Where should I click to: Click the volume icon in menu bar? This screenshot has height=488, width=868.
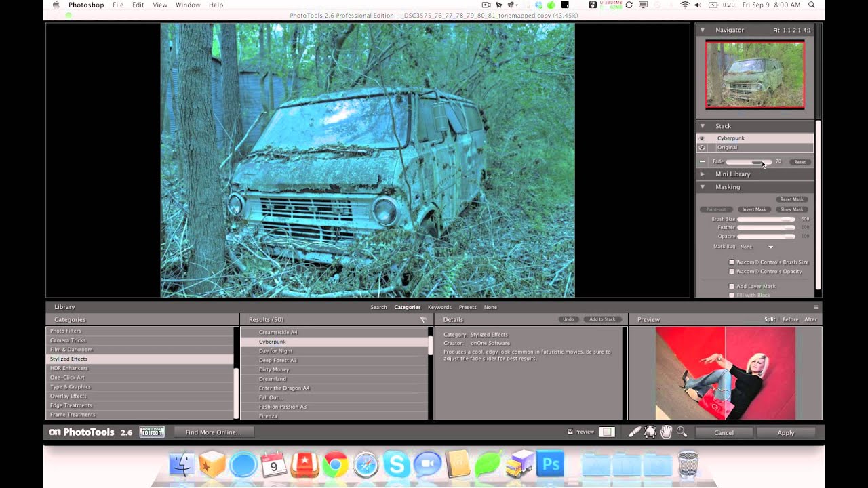coord(698,5)
